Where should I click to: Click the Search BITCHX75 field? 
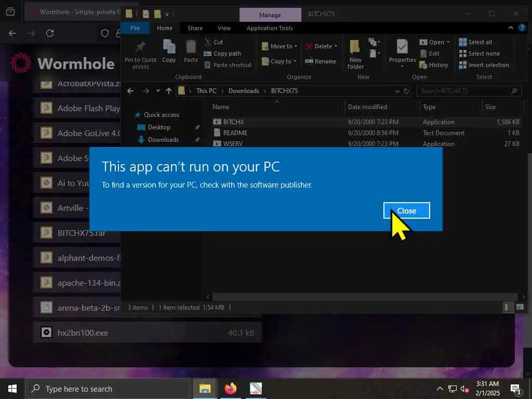click(x=469, y=91)
